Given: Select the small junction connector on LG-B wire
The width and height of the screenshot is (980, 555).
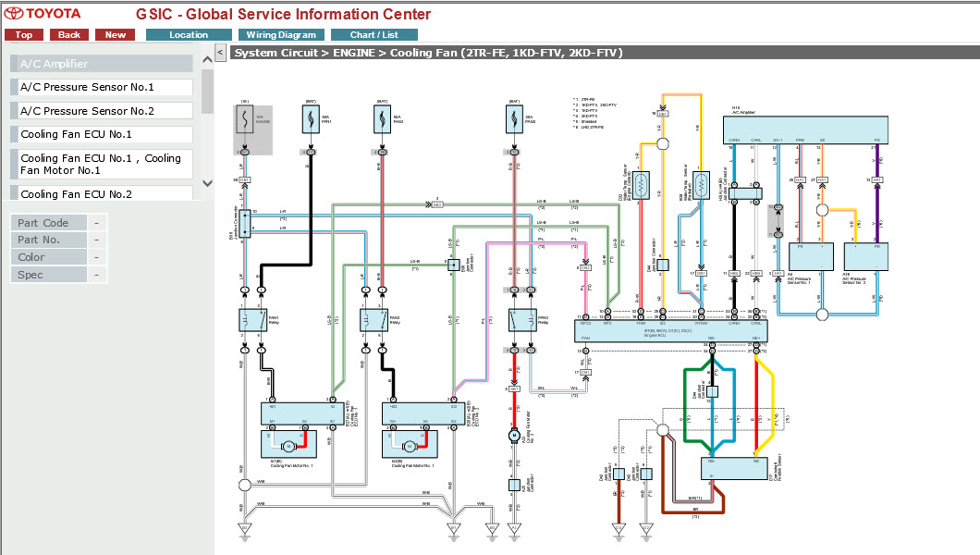Looking at the screenshot, I should click(x=454, y=265).
